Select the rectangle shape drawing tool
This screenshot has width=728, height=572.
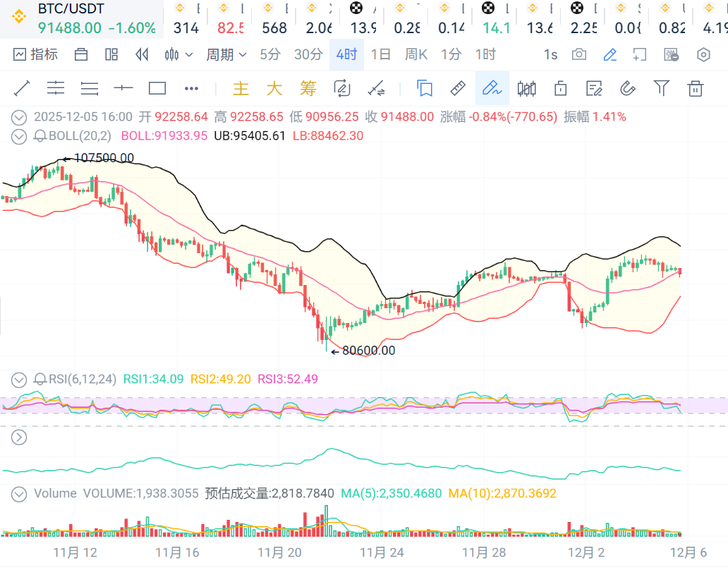click(x=157, y=88)
